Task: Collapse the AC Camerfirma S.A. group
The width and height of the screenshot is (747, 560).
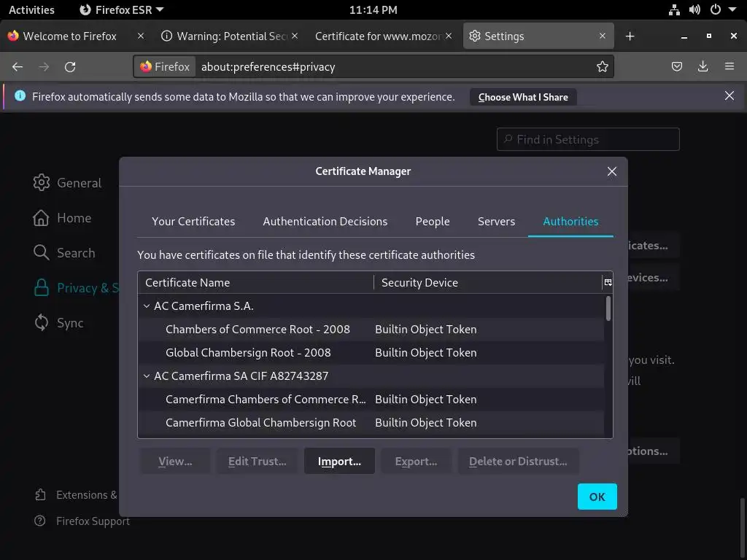Action: click(x=147, y=306)
